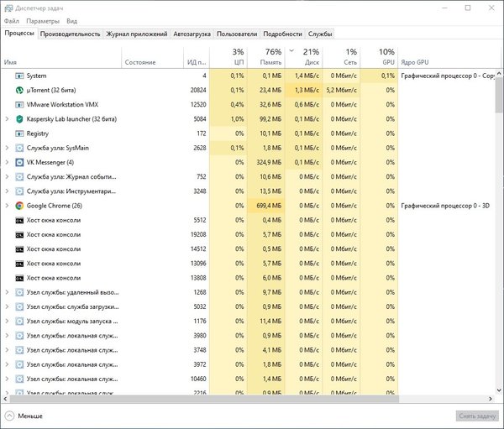Click the Снять задачу button
Viewport: 504px width, 429px height.
tap(477, 416)
